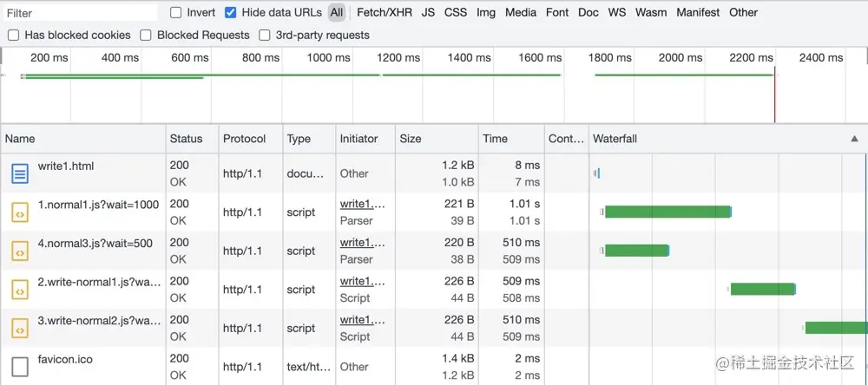Click the Waterfall sort arrow icon
The image size is (868, 385).
(854, 139)
